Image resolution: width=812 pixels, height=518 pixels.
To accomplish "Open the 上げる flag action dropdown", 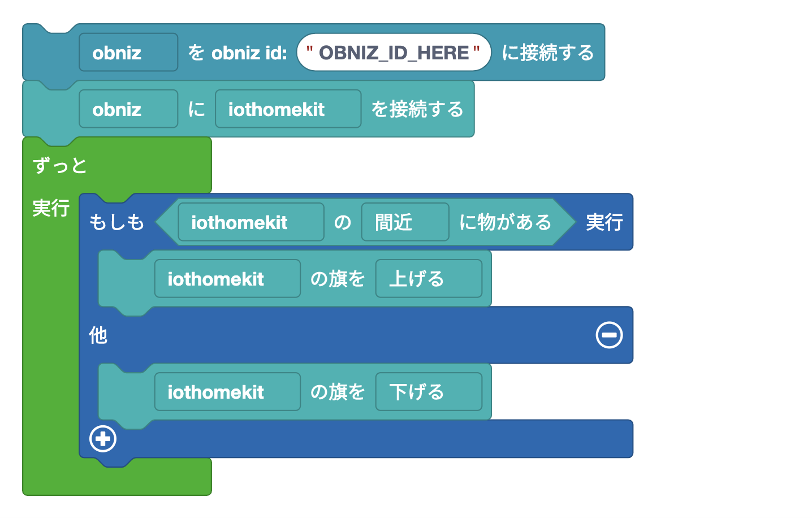I will tap(429, 278).
